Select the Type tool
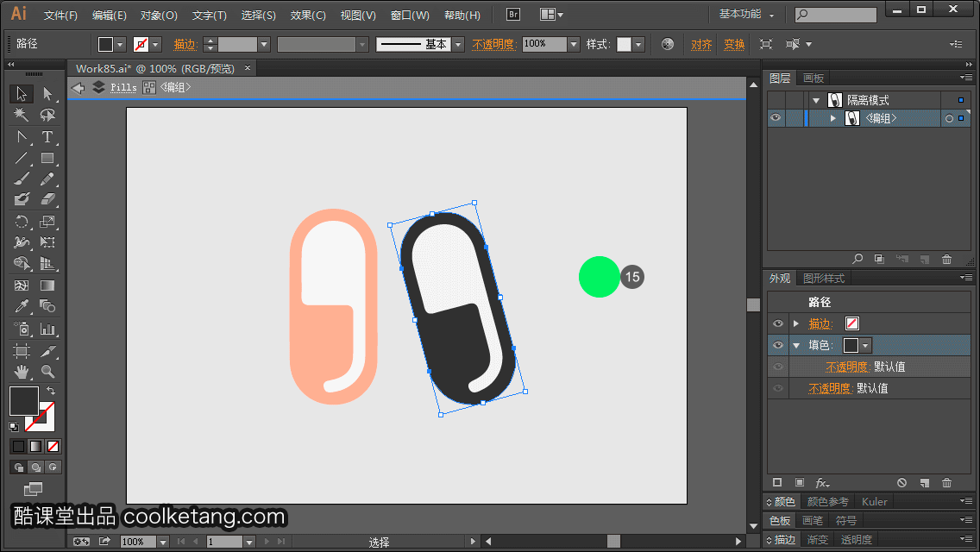The width and height of the screenshot is (980, 552). tap(47, 136)
